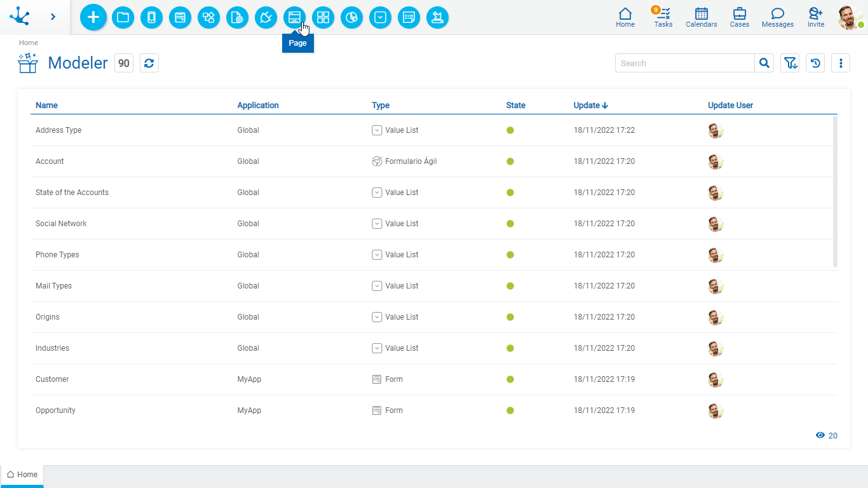Click MyApp in the Opportunity row

click(x=249, y=410)
